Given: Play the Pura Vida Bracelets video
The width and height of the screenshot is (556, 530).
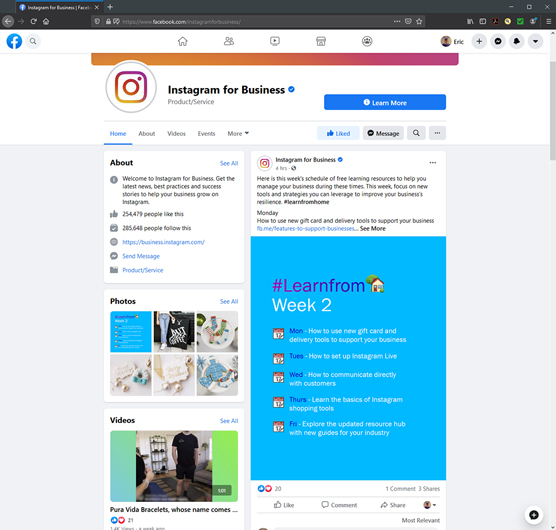Looking at the screenshot, I should coord(174,466).
